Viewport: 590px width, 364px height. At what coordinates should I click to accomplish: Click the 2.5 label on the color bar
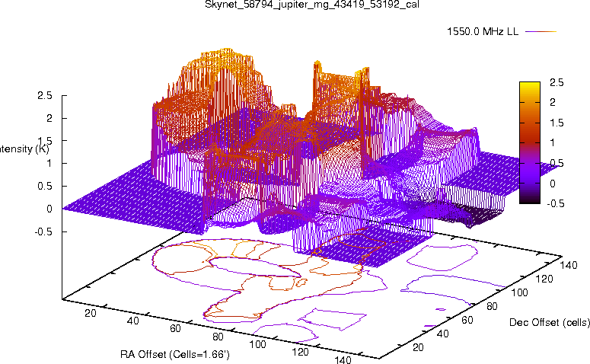coord(557,82)
